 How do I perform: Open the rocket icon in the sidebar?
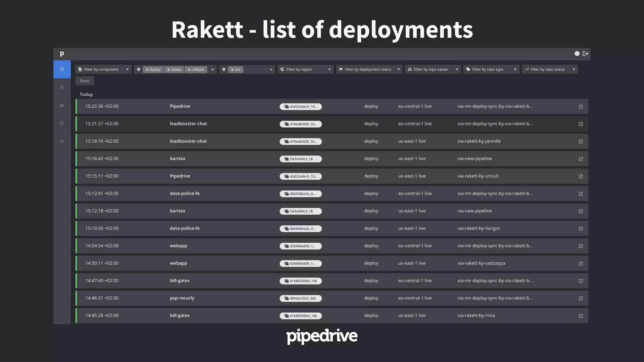tap(62, 87)
